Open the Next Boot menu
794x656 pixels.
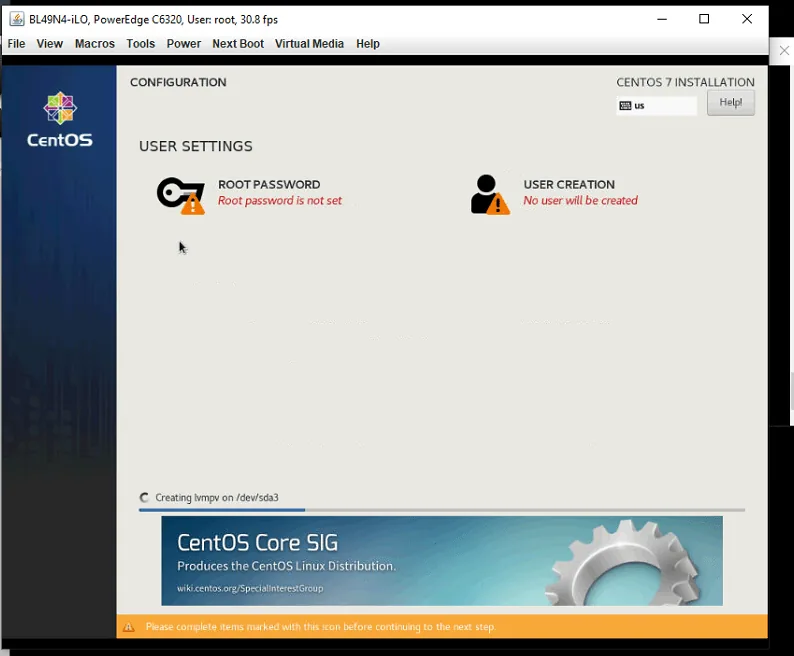[238, 44]
